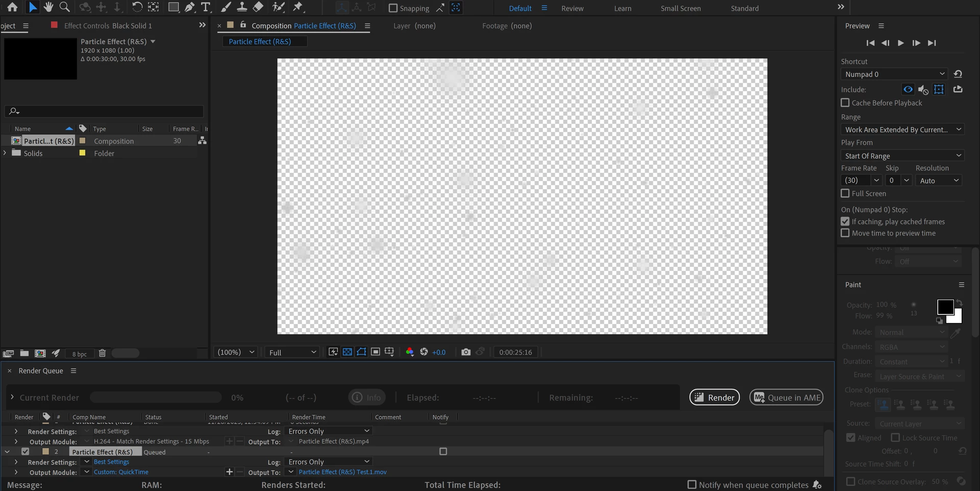Viewport: 980px width, 491px height.
Task: Switch to the Small Screen workspace
Action: (x=680, y=8)
